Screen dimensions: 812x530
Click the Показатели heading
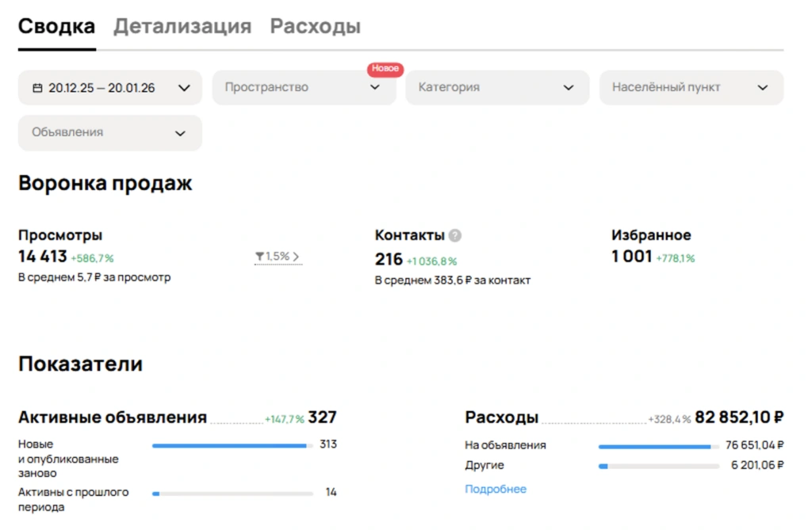[80, 364]
